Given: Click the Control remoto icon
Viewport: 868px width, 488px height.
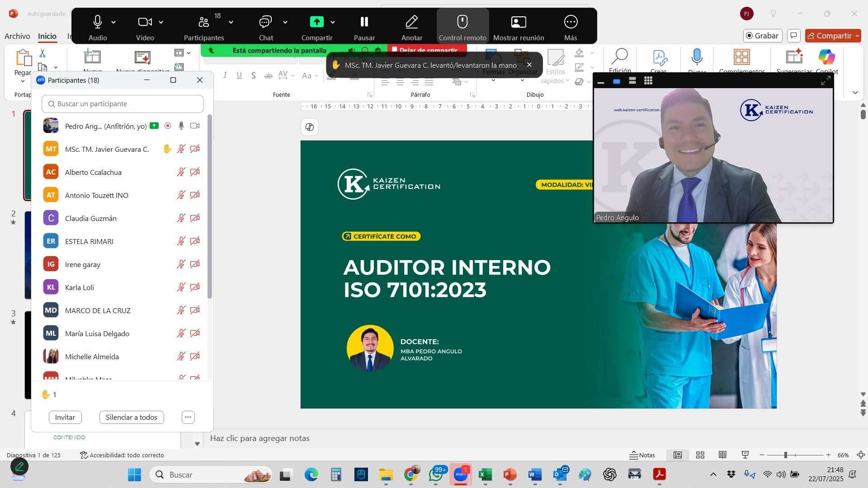Looking at the screenshot, I should 462,22.
